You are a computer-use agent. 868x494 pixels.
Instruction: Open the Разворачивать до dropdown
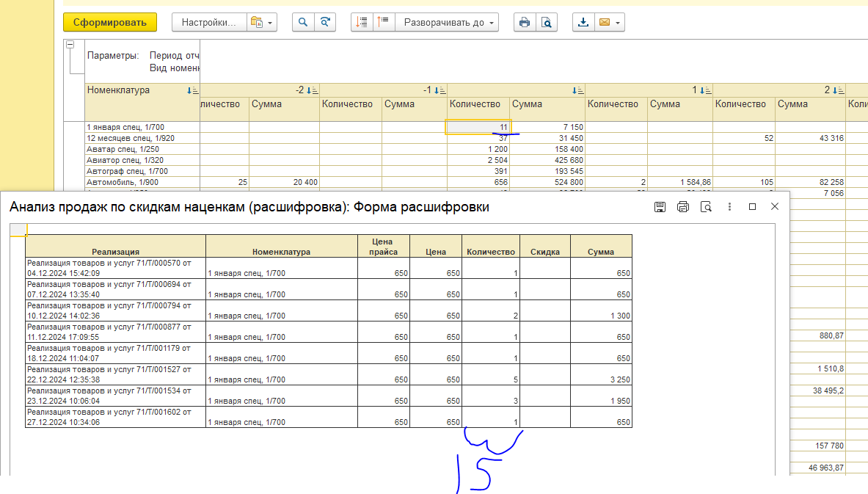446,22
